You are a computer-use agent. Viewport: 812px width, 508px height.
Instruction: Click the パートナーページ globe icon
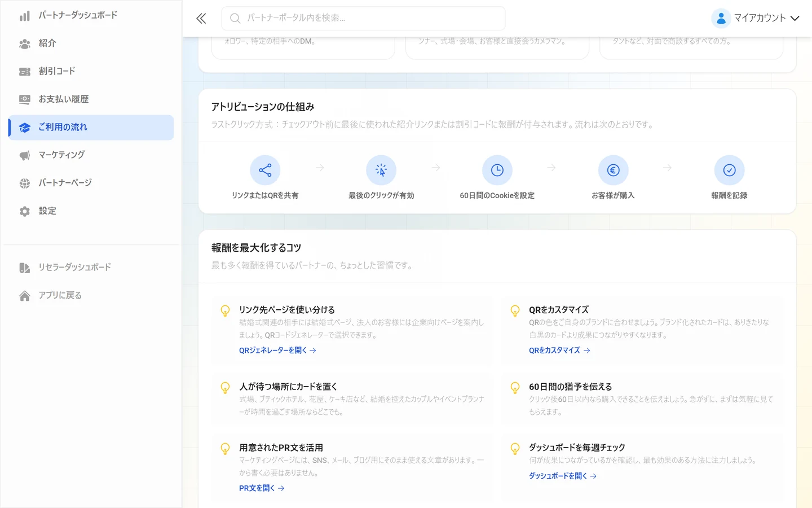coord(25,183)
